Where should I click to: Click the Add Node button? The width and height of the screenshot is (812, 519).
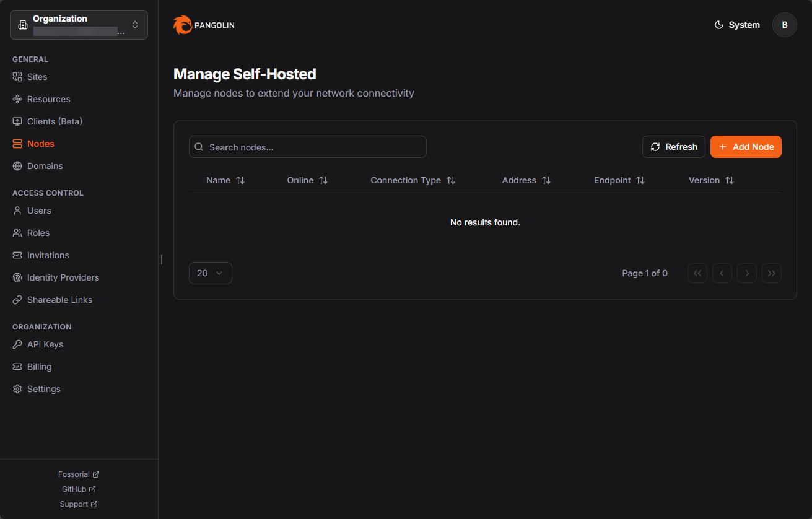tap(746, 147)
